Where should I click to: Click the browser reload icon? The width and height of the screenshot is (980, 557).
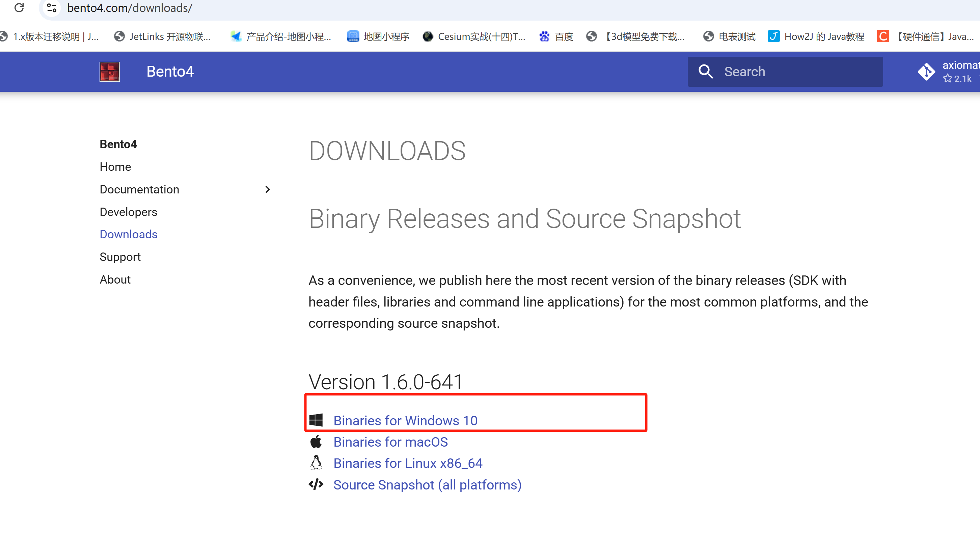pyautogui.click(x=19, y=8)
